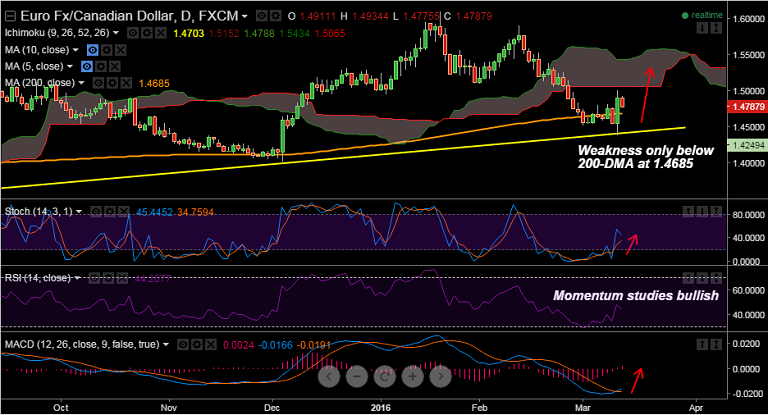Image resolution: width=768 pixels, height=415 pixels.
Task: Toggle the MA (200, close) eye visibility
Action: coord(98,83)
